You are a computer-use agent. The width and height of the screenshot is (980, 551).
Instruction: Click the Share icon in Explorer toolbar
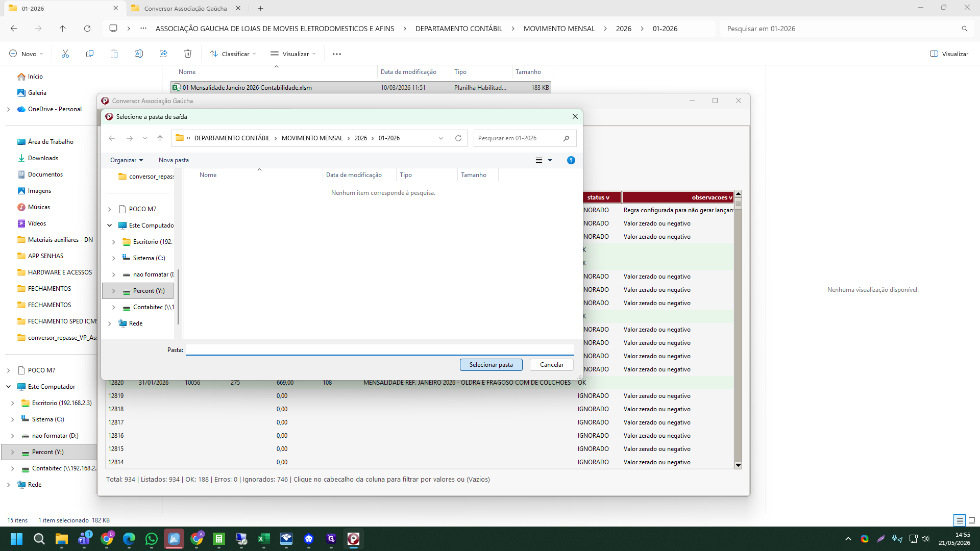[x=163, y=54]
